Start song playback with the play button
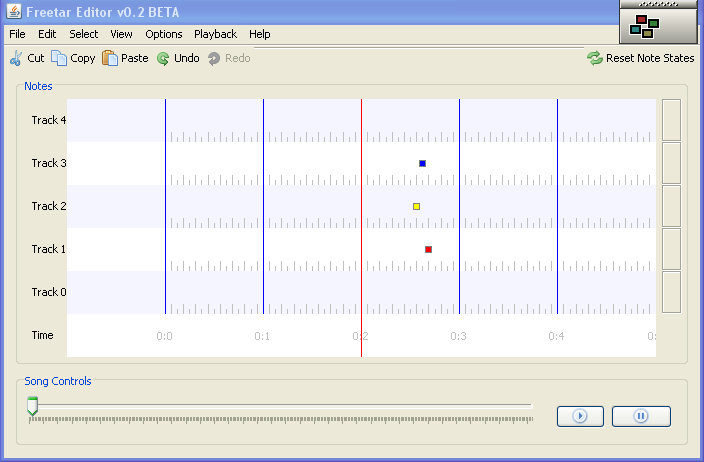704x462 pixels. [580, 416]
